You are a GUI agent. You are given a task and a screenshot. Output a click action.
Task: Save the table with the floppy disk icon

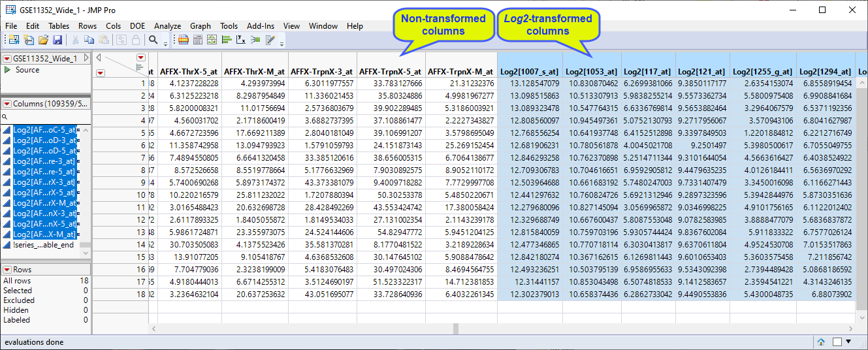[57, 40]
